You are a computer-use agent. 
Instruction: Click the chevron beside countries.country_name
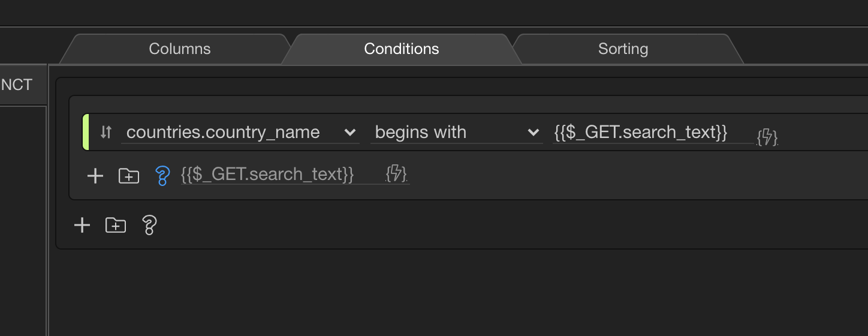pos(350,133)
